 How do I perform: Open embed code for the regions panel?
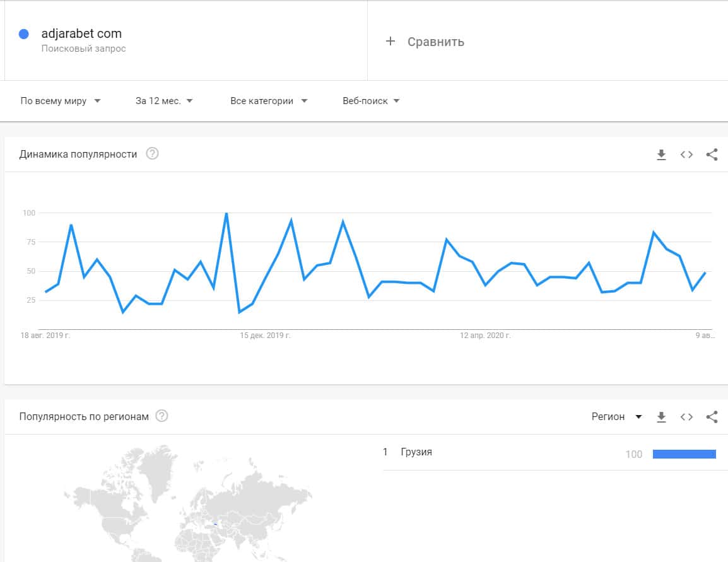coord(686,417)
